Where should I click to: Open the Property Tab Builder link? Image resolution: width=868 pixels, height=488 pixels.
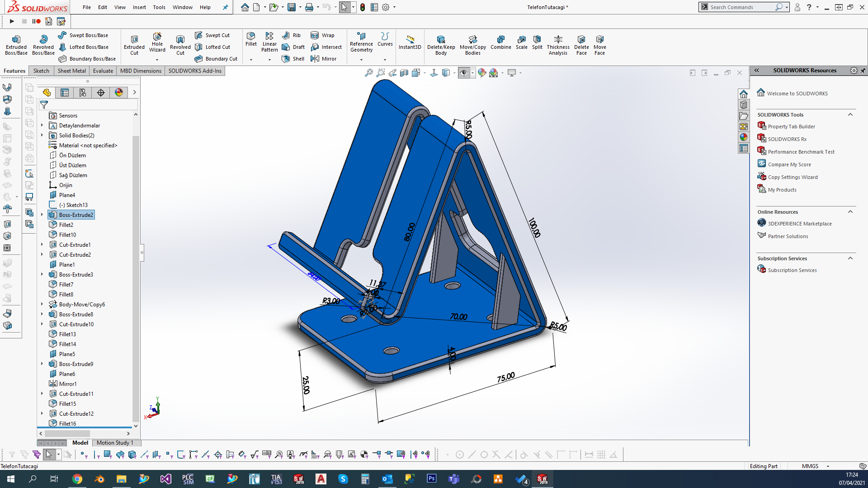click(x=791, y=127)
